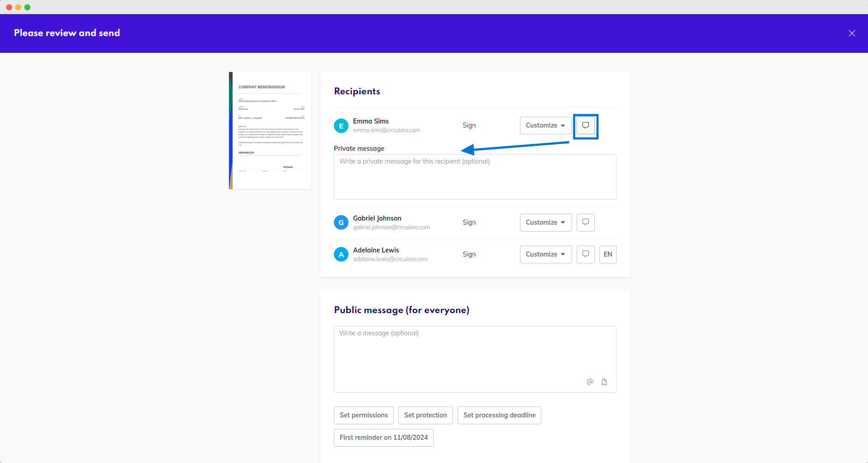
Task: Click the attach document icon in public message
Action: (604, 382)
